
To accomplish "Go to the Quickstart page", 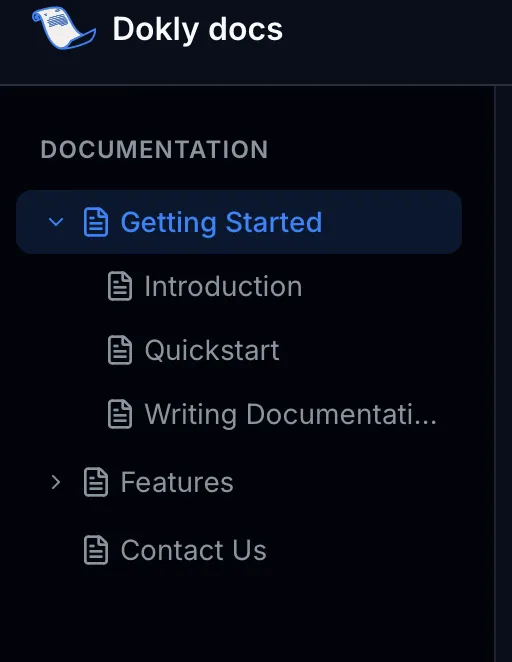I will (212, 351).
